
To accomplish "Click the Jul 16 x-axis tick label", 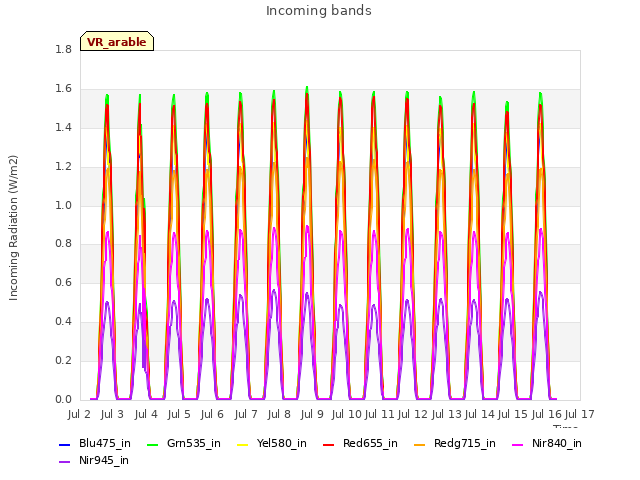I will (547, 414).
